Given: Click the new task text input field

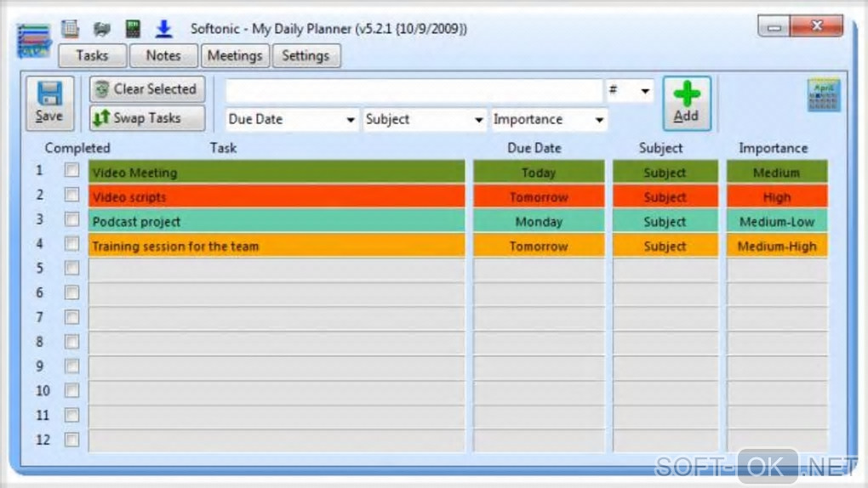Looking at the screenshot, I should (414, 90).
